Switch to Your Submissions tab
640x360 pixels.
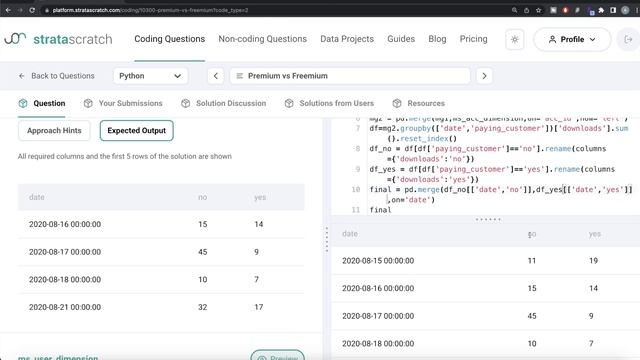[123, 103]
